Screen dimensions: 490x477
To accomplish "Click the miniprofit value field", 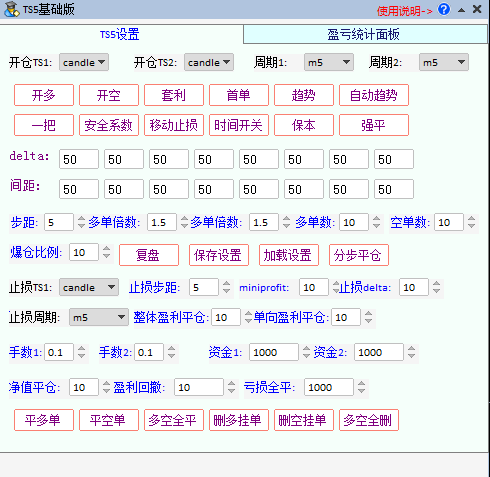I will click(314, 287).
